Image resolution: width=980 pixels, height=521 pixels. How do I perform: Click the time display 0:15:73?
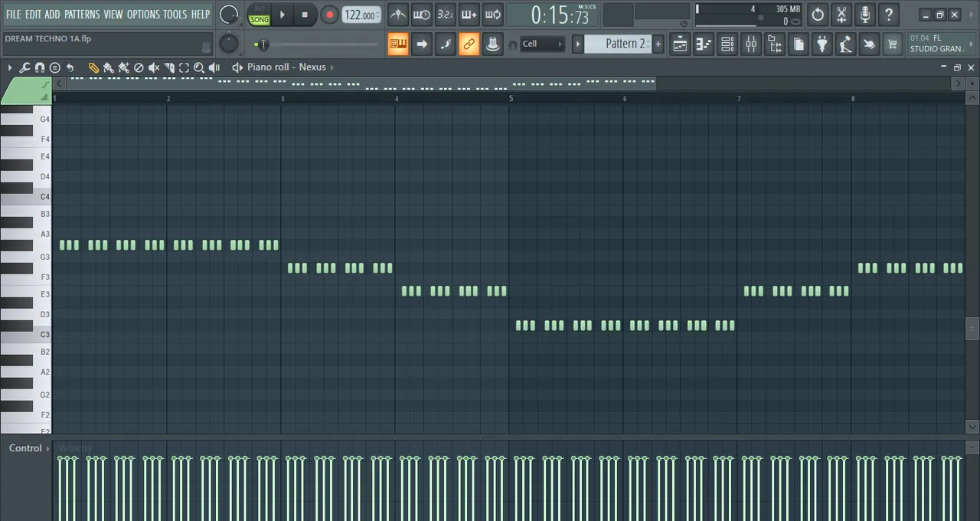(x=560, y=15)
